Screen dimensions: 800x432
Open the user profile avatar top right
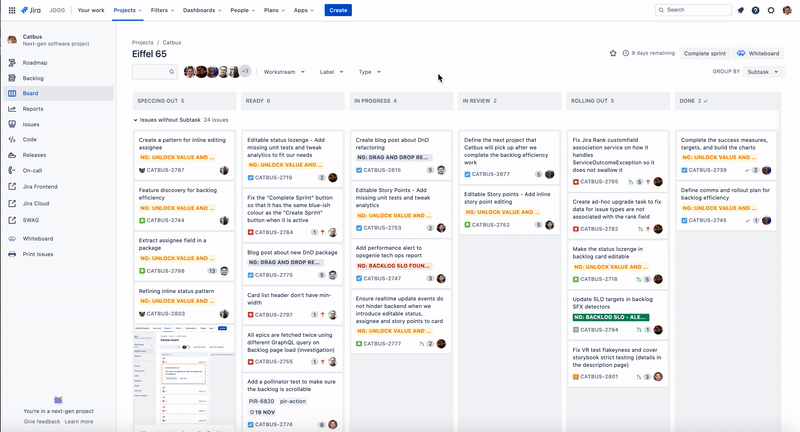tap(787, 10)
